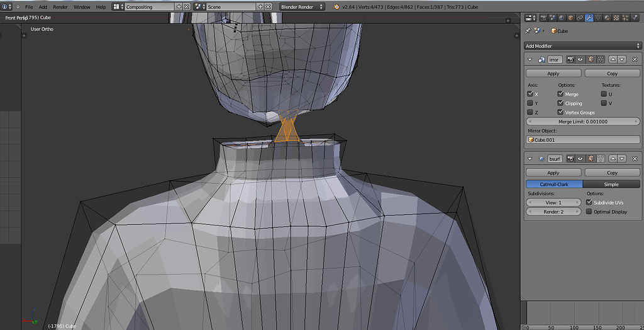Add a new scene with plus button
Screen dimensions: 644x330
click(x=260, y=7)
